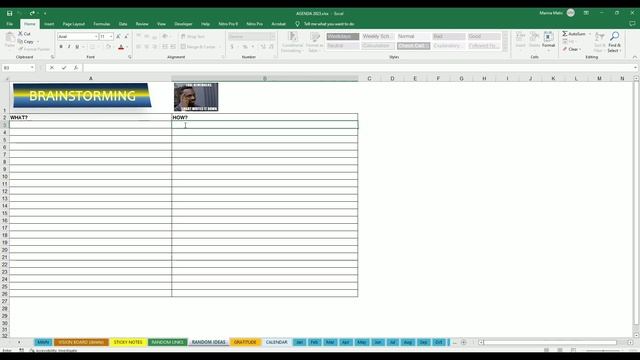Image resolution: width=640 pixels, height=360 pixels.
Task: Collapse the ribbon with the caret
Action: click(635, 57)
